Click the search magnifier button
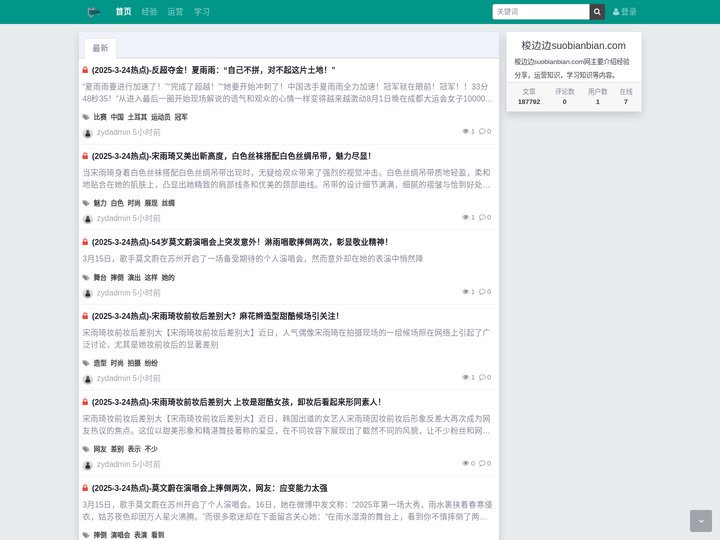 597,12
